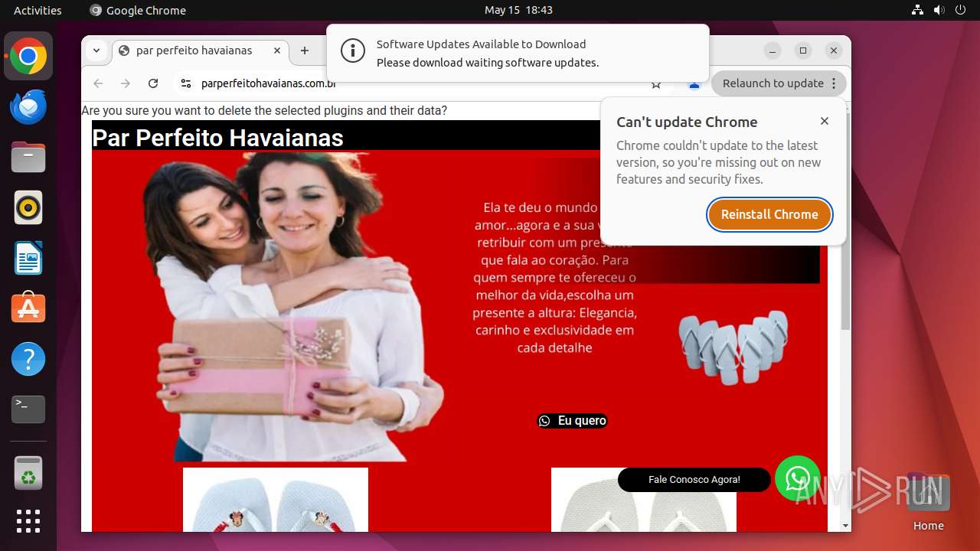The width and height of the screenshot is (980, 551).
Task: Click the white flip-flops group image
Action: pyautogui.click(x=733, y=347)
